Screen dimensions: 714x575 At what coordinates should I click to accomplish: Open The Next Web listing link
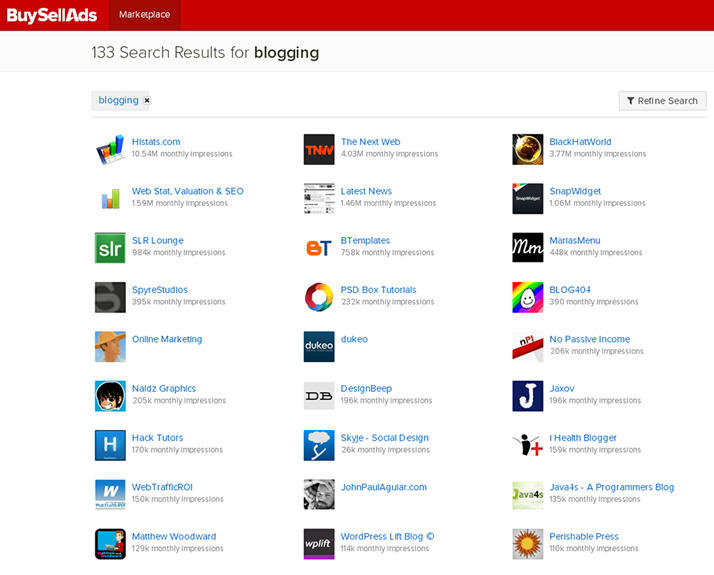pyautogui.click(x=370, y=142)
